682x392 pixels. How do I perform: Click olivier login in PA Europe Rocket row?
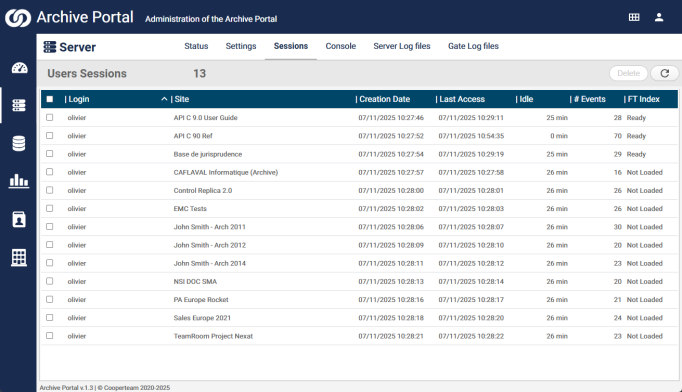click(77, 300)
